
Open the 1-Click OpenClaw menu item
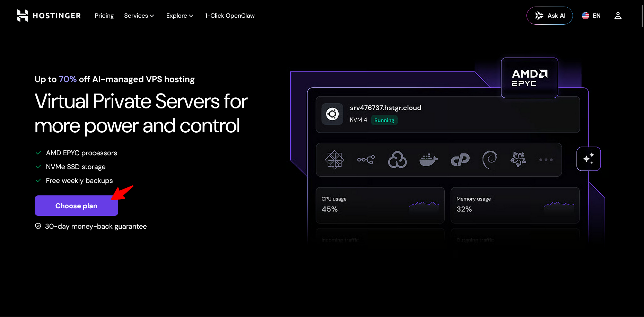(230, 16)
